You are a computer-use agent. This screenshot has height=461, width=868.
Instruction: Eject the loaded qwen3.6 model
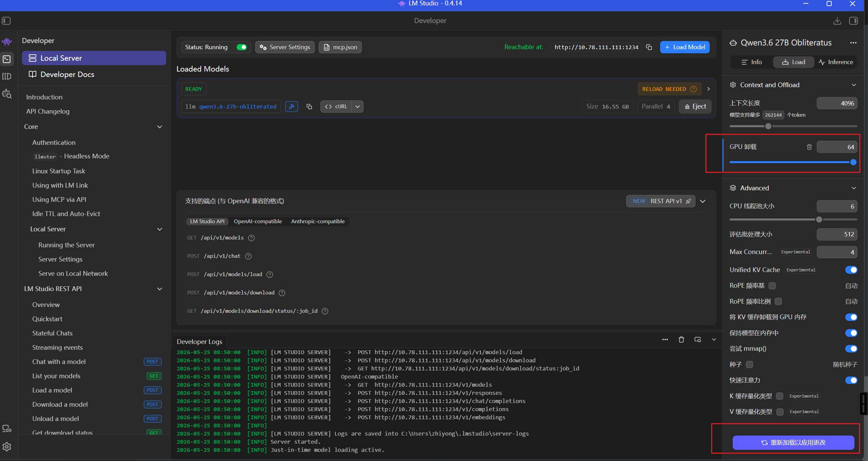click(695, 107)
